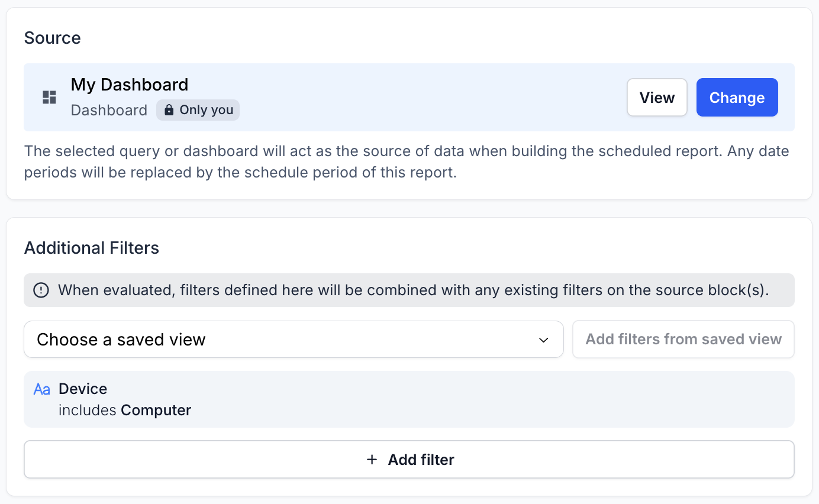Click Add filters from saved view

point(683,340)
